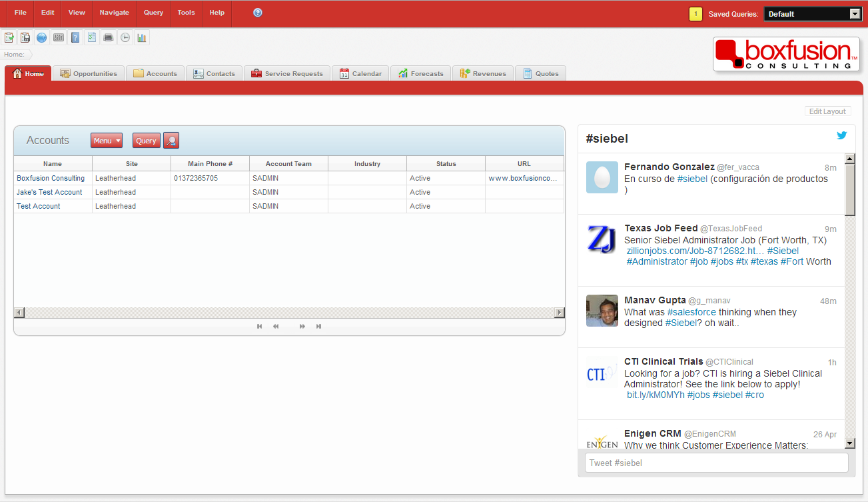Image resolution: width=868 pixels, height=502 pixels.
Task: Open the Help menu
Action: pos(217,13)
